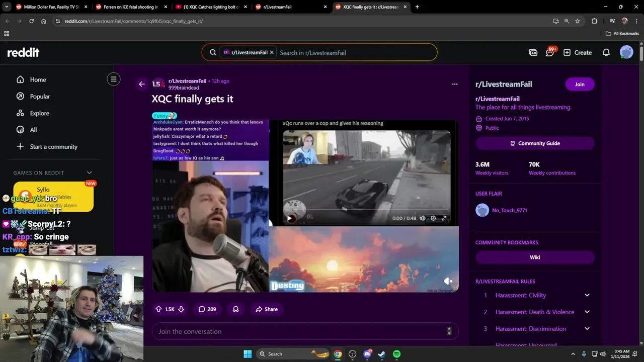This screenshot has height=362, width=644.
Task: Open the Chrome apps grid shortcut
Action: tap(7, 34)
